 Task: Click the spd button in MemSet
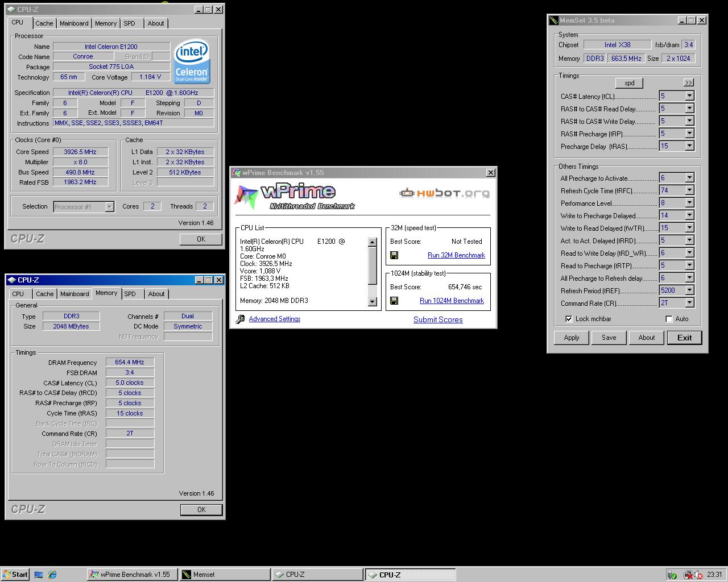click(629, 83)
